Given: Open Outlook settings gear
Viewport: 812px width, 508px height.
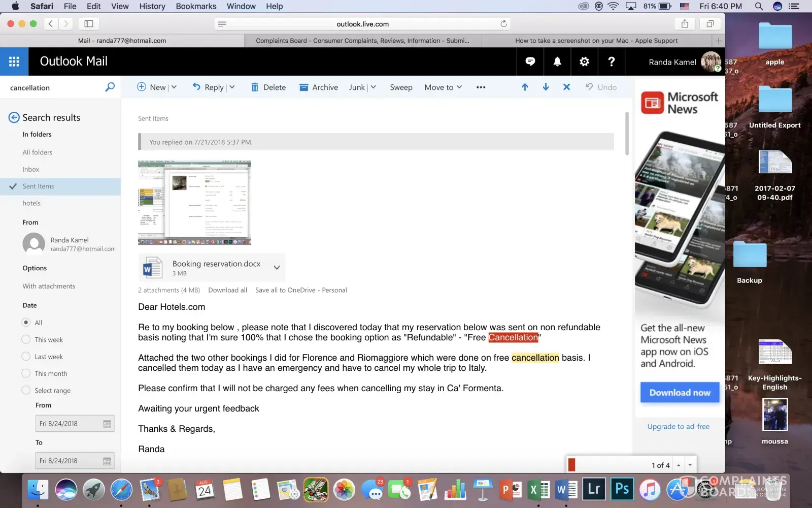Looking at the screenshot, I should coord(584,61).
